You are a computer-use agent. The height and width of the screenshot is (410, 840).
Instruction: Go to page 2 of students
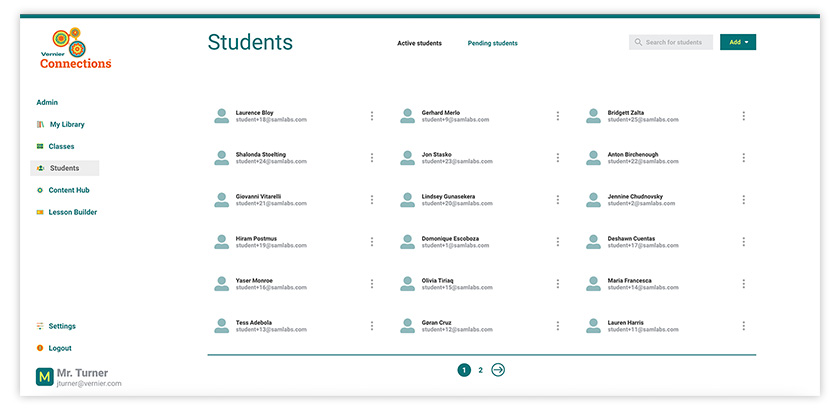480,370
